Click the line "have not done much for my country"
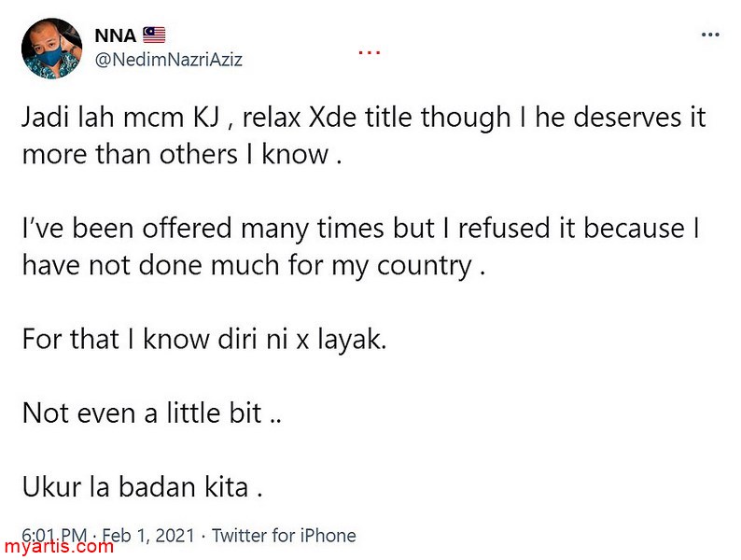Image resolution: width=741 pixels, height=560 pixels. pyautogui.click(x=254, y=264)
